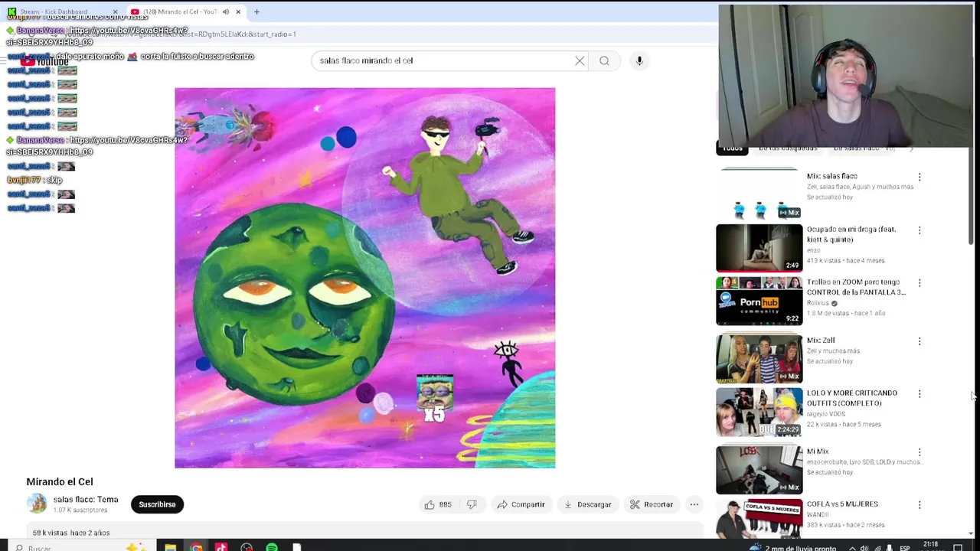Open Windows notification center icon
This screenshot has width=980, height=551.
[x=958, y=548]
